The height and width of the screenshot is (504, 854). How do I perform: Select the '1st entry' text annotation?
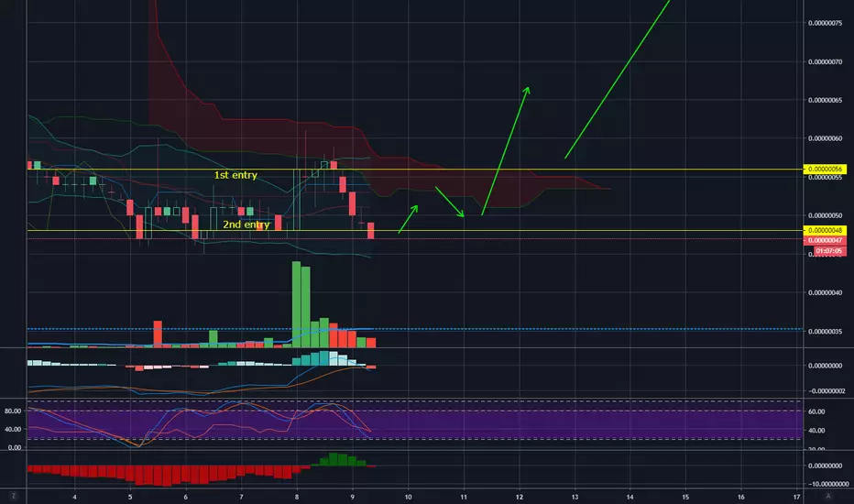click(235, 175)
